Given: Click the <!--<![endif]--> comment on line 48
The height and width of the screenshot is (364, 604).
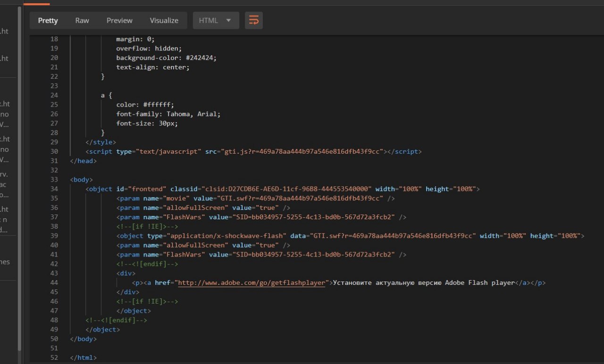Looking at the screenshot, I should pyautogui.click(x=116, y=321).
